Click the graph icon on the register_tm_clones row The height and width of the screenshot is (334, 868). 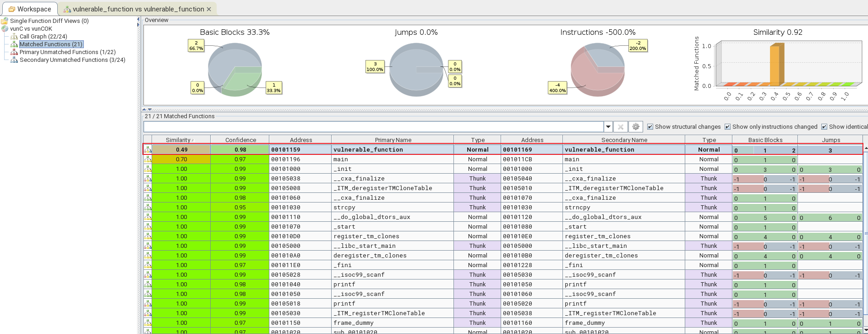[147, 236]
